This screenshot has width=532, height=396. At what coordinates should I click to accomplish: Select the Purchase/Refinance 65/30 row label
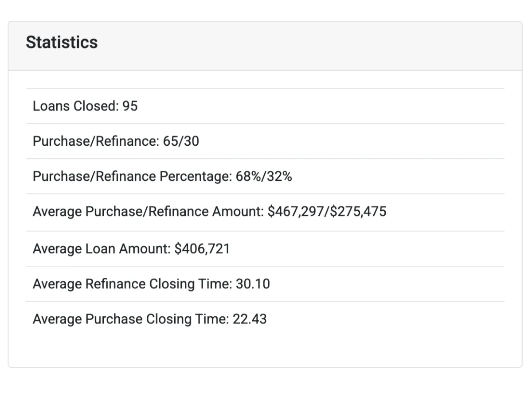click(x=96, y=141)
